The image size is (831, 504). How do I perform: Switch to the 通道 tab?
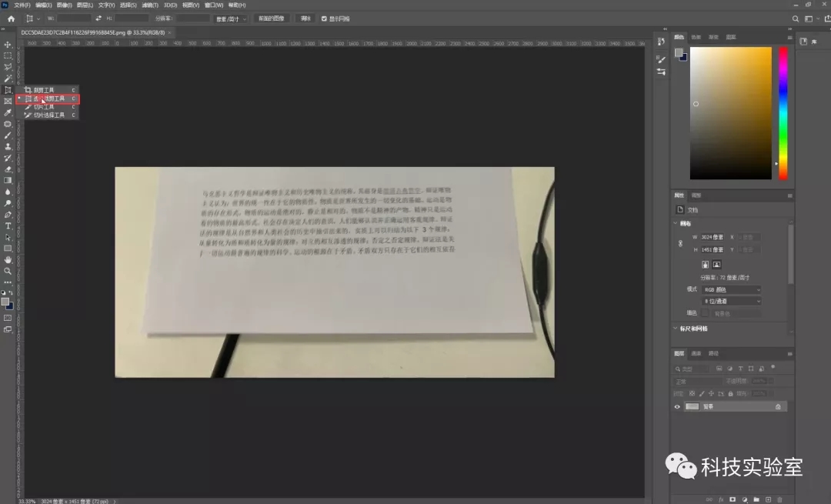[696, 353]
